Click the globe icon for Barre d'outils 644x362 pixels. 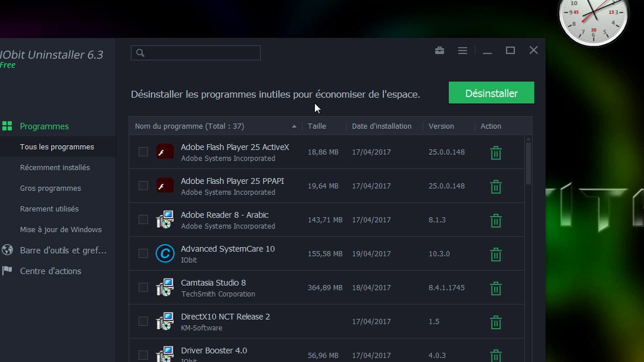point(7,250)
